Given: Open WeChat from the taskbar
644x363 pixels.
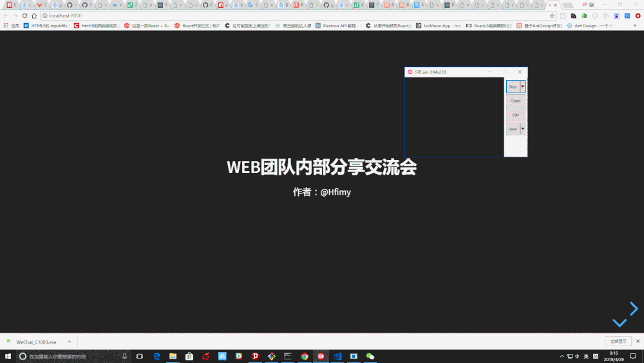Looking at the screenshot, I should click(x=370, y=356).
